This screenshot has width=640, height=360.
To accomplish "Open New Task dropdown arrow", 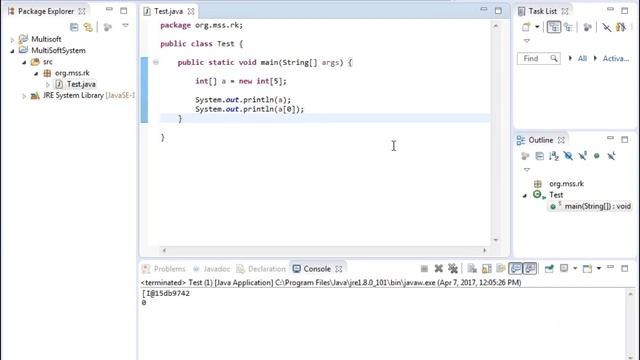I will (x=537, y=27).
